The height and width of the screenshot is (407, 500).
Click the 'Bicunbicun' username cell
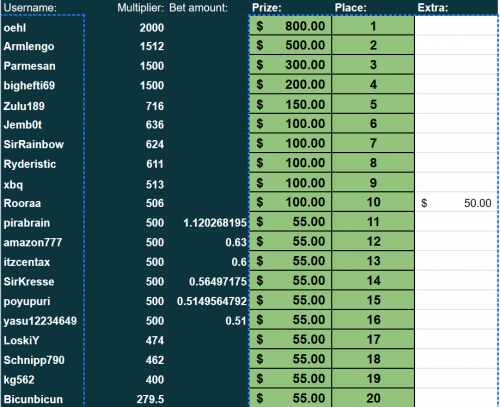pyautogui.click(x=42, y=398)
